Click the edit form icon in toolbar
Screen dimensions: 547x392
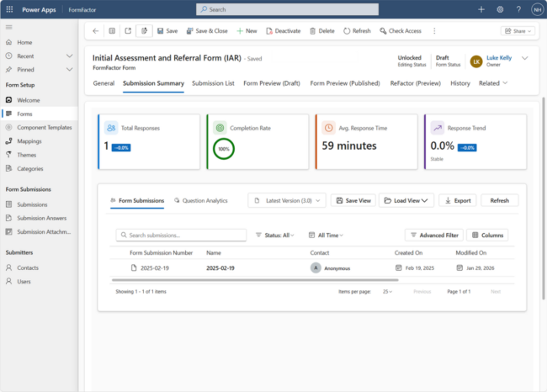pyautogui.click(x=144, y=31)
